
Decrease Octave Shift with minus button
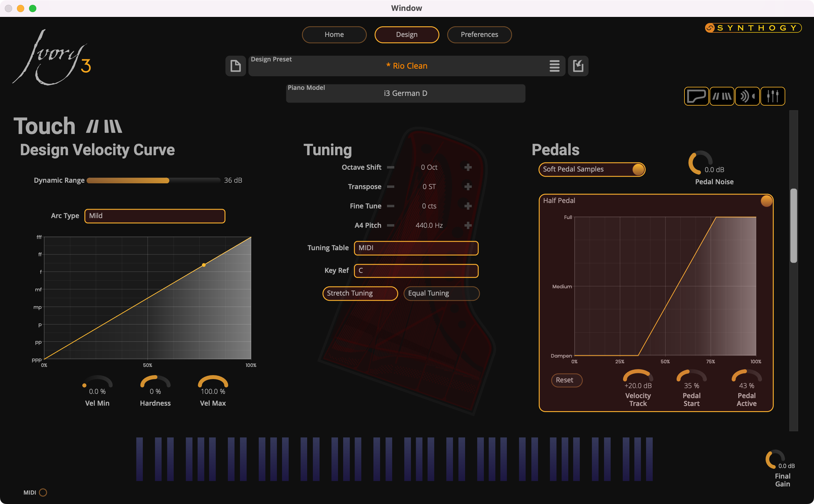pyautogui.click(x=391, y=167)
